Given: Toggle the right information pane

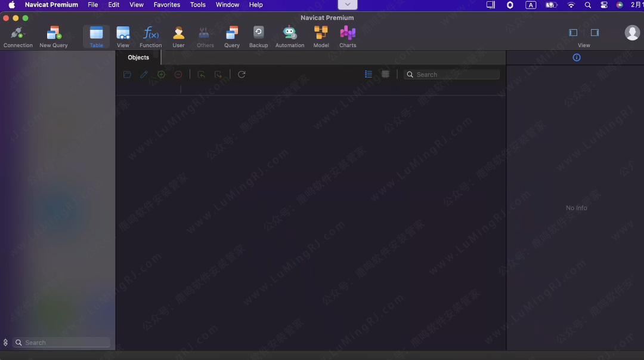Looking at the screenshot, I should [x=595, y=32].
